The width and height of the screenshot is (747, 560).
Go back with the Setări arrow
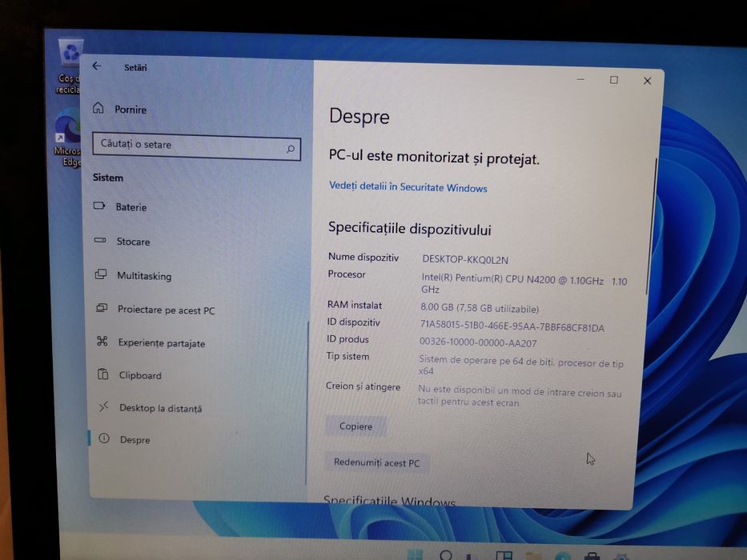click(x=97, y=66)
